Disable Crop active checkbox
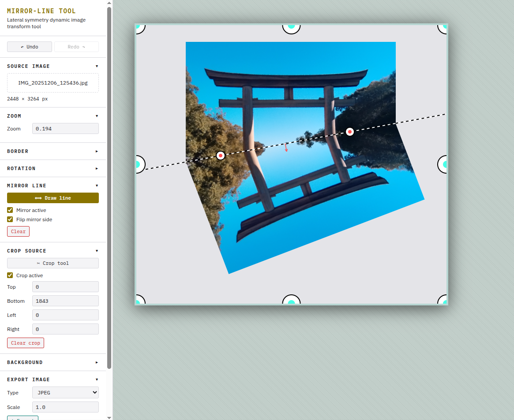 [10, 275]
